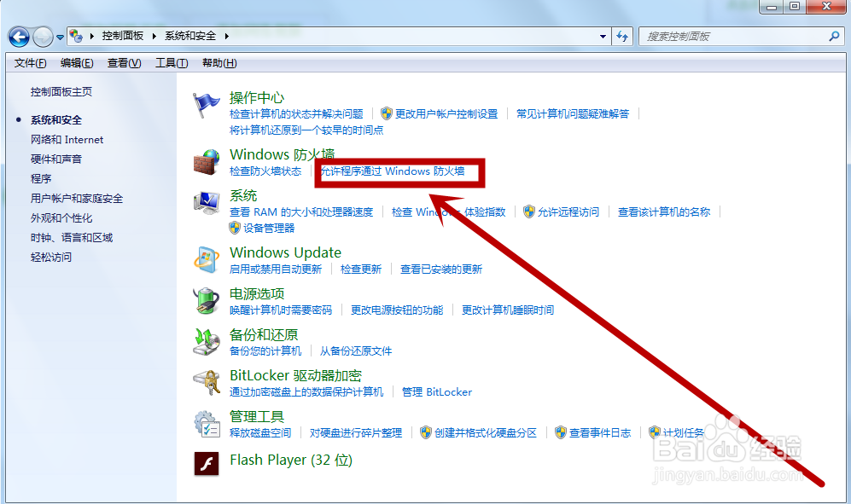Click the 操作中心 flag icon

point(207,105)
